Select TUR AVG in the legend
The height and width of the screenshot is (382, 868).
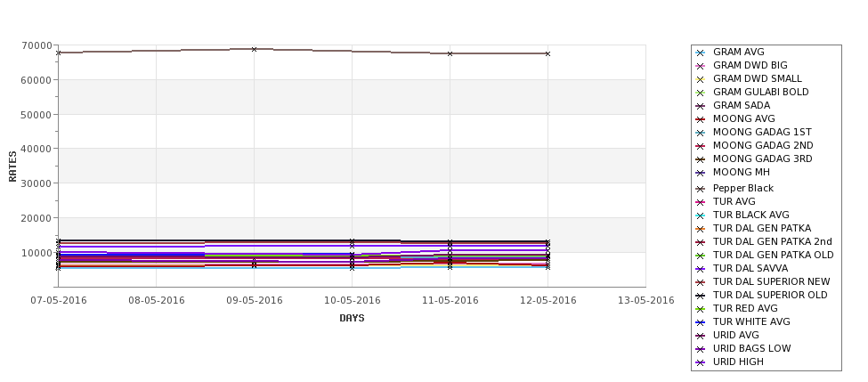726,201
